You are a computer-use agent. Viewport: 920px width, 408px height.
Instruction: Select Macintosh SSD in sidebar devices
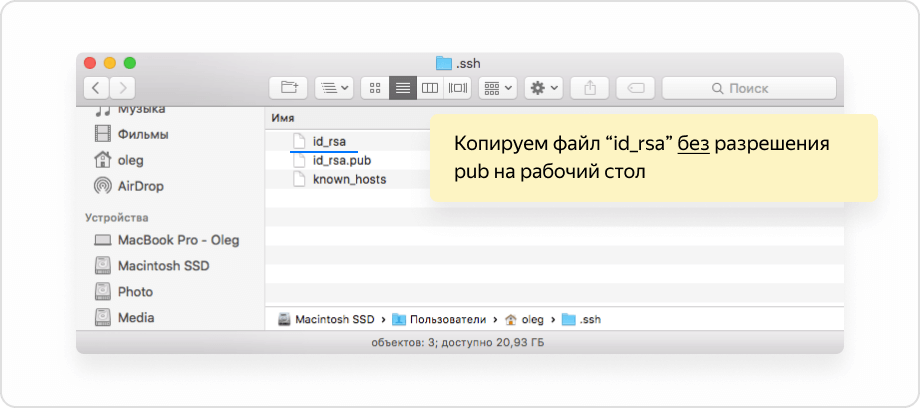tap(163, 266)
